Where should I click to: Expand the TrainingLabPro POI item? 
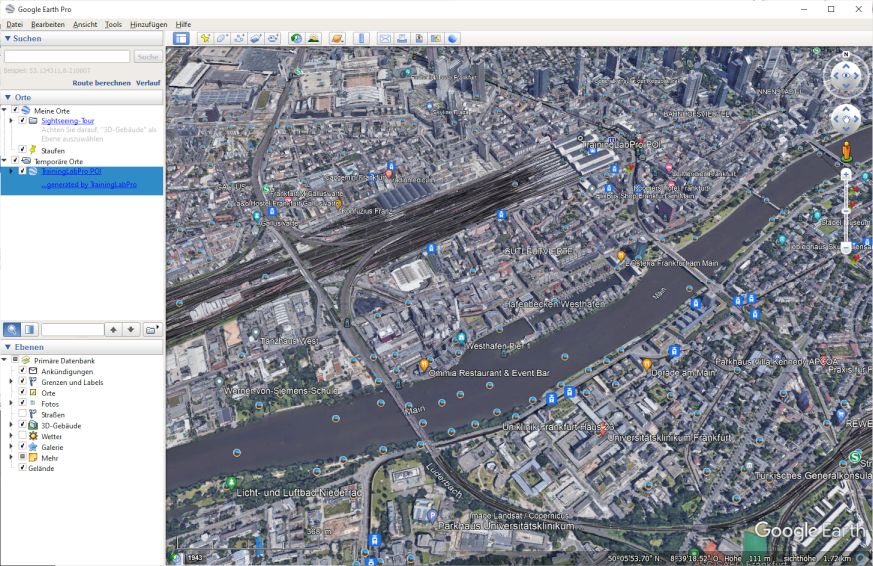11,171
